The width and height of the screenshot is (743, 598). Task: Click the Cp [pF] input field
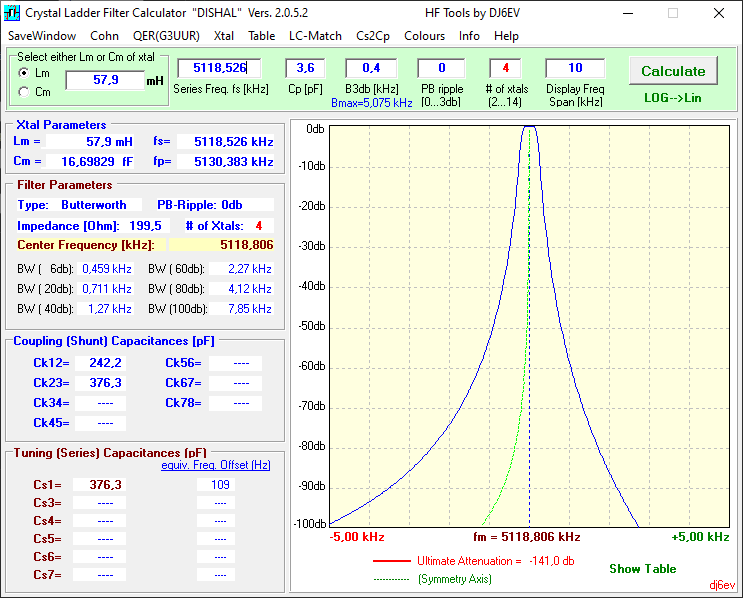pyautogui.click(x=305, y=68)
